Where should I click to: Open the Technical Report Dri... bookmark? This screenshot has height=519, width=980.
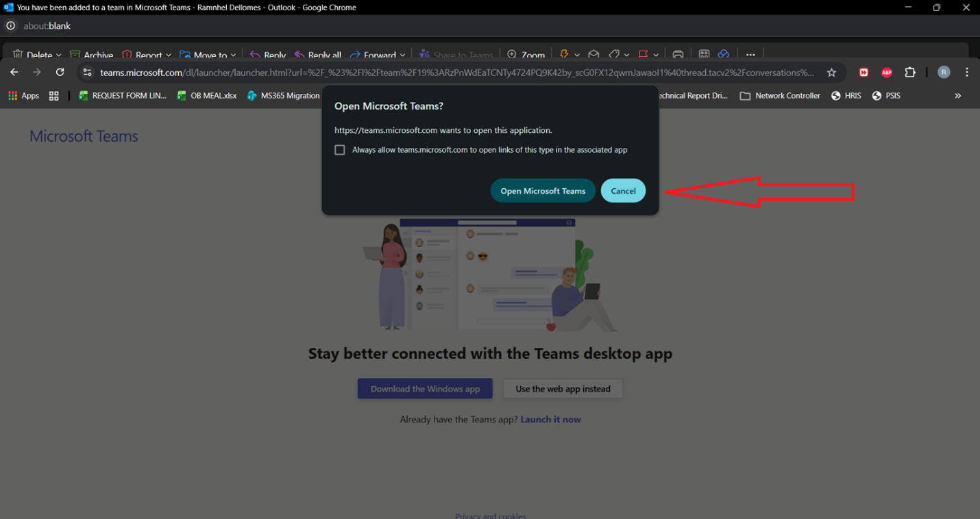[694, 96]
